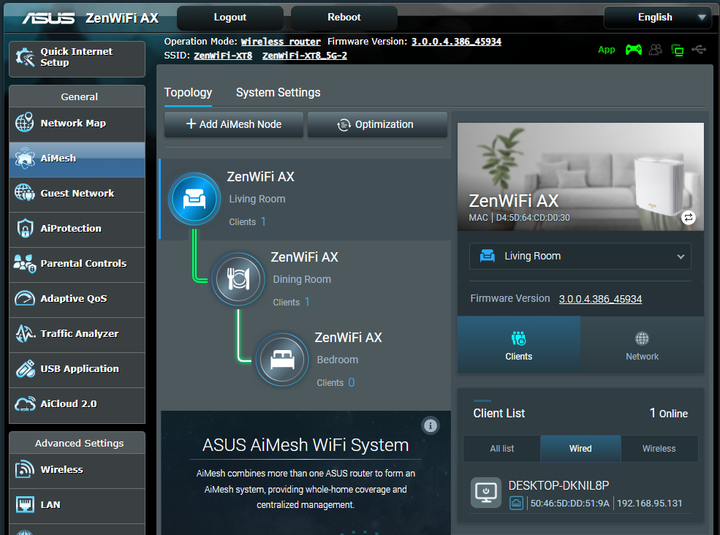Click the router photo thumbnail
Viewport: 720px width, 535px height.
[580, 177]
